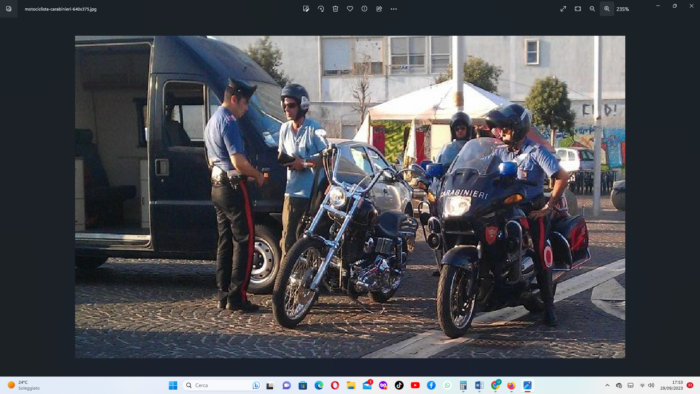Open the Edit image tool

tap(306, 9)
